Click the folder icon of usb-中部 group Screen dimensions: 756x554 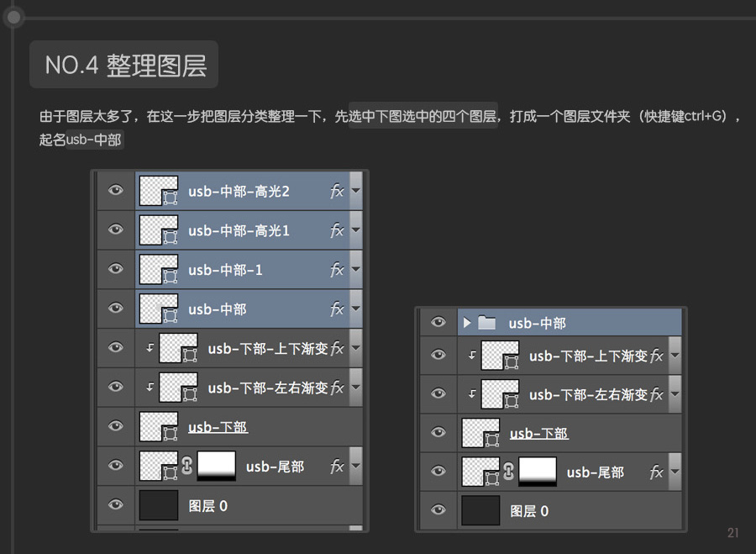(x=486, y=322)
